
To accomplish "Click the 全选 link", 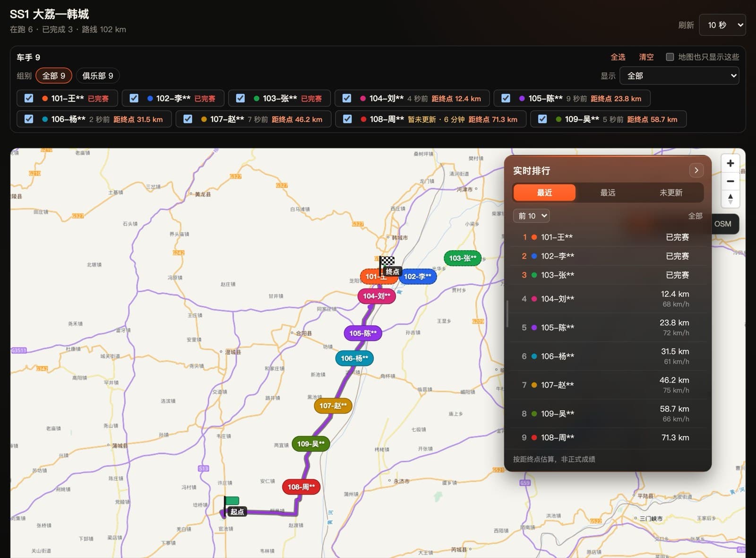I will tap(618, 57).
